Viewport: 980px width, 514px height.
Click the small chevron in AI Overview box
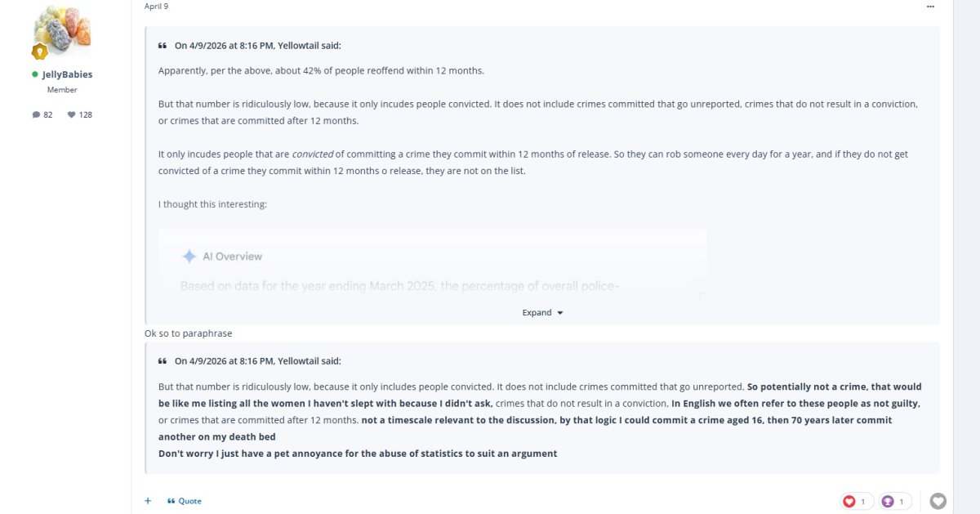click(x=702, y=293)
